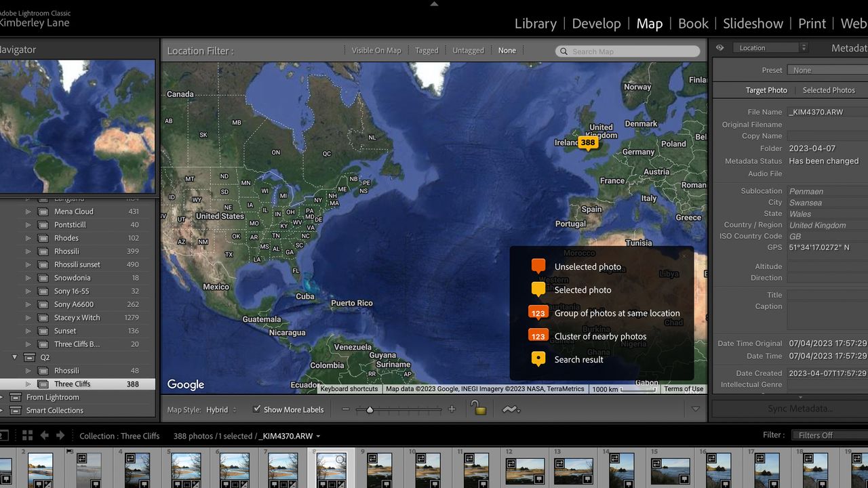
Task: Click the zoom in plus icon
Action: pyautogui.click(x=452, y=409)
